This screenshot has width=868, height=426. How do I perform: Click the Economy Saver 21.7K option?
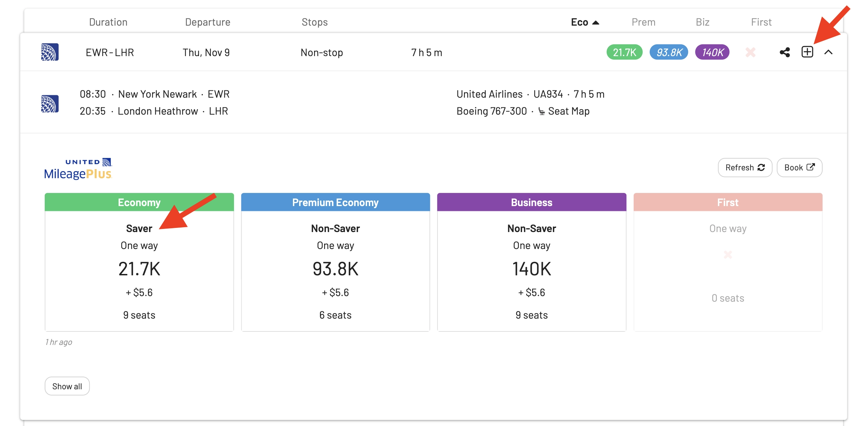[139, 269]
